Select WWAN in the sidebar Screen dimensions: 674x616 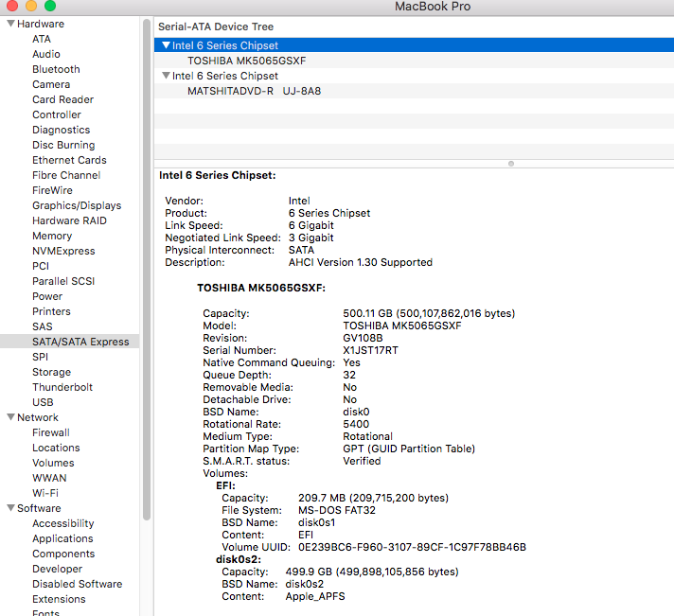pyautogui.click(x=49, y=478)
